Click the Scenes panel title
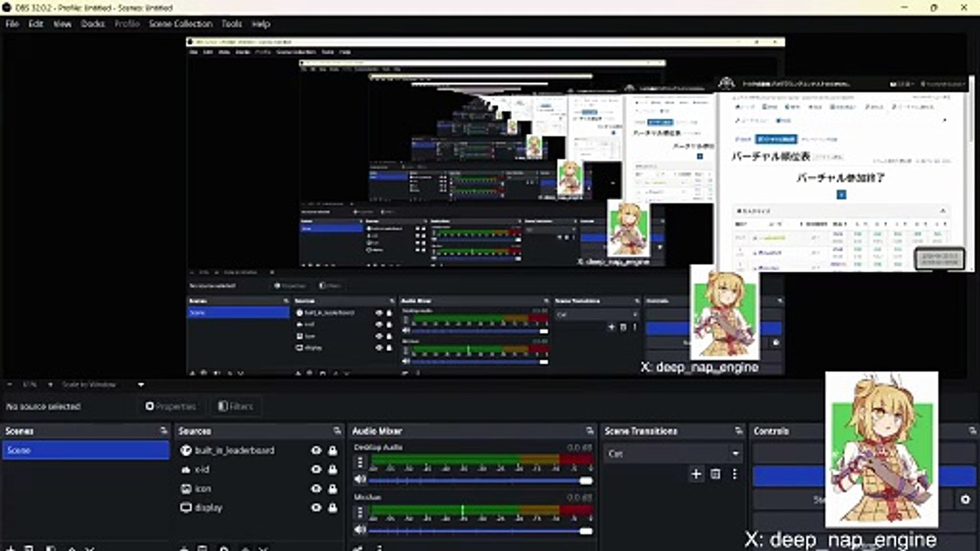Image resolution: width=980 pixels, height=551 pixels. pyautogui.click(x=19, y=431)
